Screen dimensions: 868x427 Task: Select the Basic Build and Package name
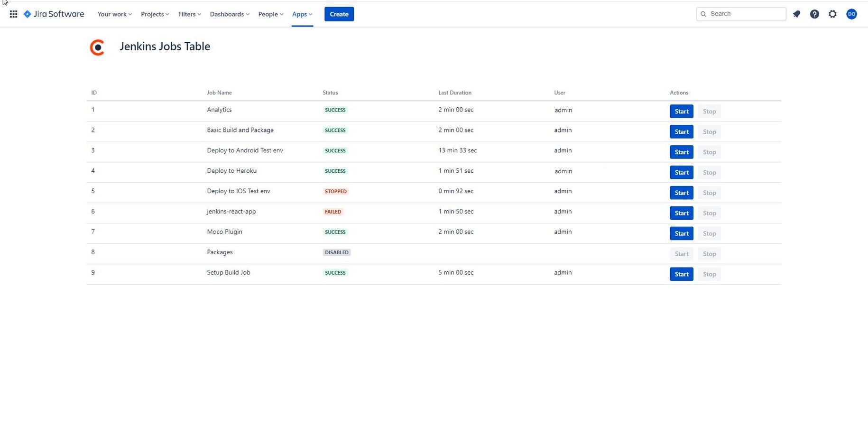click(240, 130)
